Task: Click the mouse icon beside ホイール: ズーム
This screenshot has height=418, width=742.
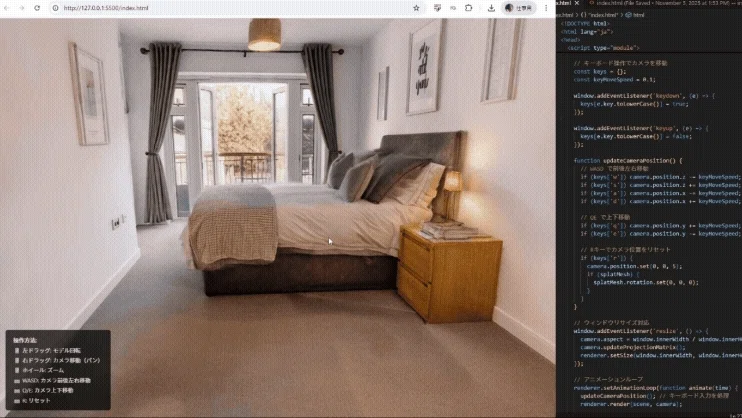Action: pyautogui.click(x=17, y=371)
